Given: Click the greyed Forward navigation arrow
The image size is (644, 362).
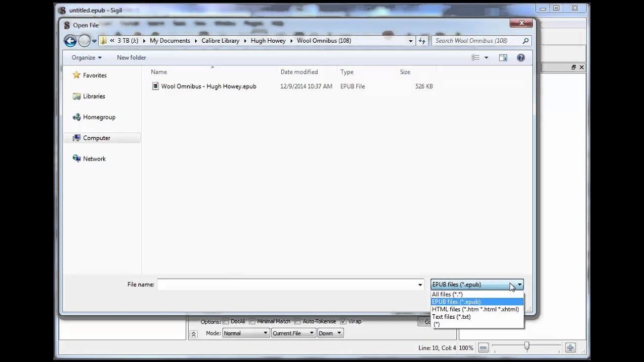Looking at the screenshot, I should coord(84,41).
